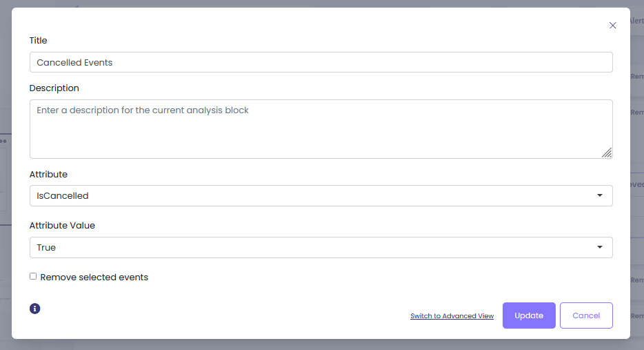Expand the Attribute dropdown arrow
The height and width of the screenshot is (350, 644).
(x=600, y=195)
